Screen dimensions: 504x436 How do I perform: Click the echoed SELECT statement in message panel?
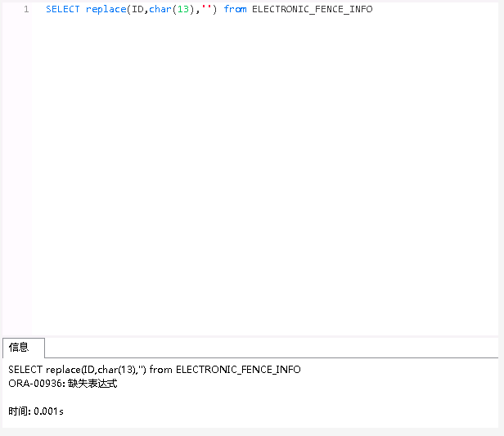[x=155, y=370]
